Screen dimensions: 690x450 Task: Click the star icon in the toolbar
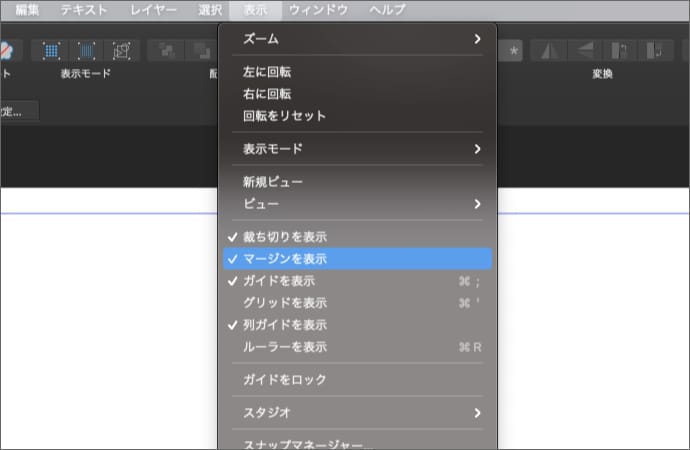(514, 50)
